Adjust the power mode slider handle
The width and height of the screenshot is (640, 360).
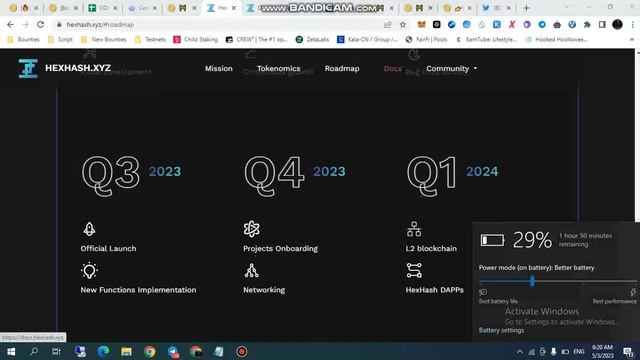click(532, 280)
